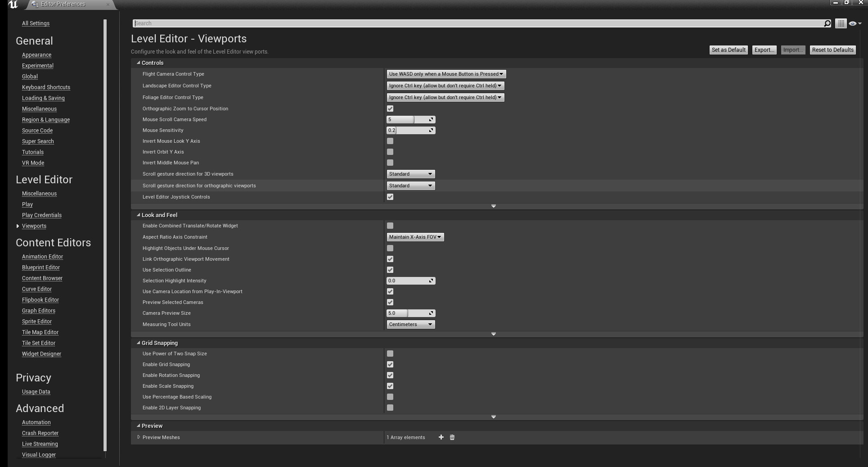Enable Invert Orbit Y Axis

[x=390, y=152]
